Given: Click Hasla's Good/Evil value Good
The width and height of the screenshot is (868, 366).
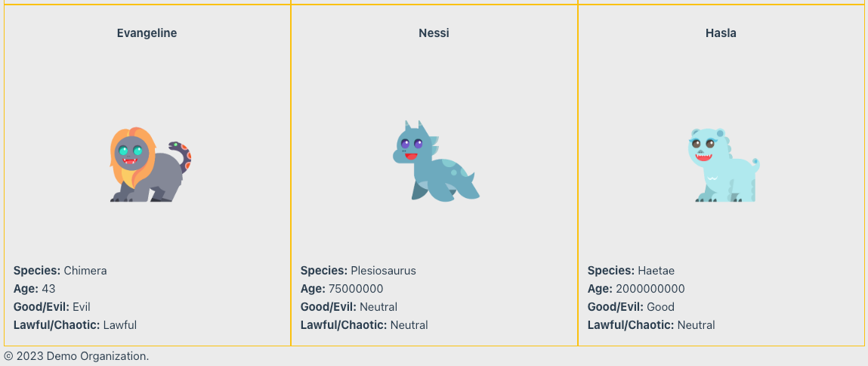Looking at the screenshot, I should click(660, 307).
